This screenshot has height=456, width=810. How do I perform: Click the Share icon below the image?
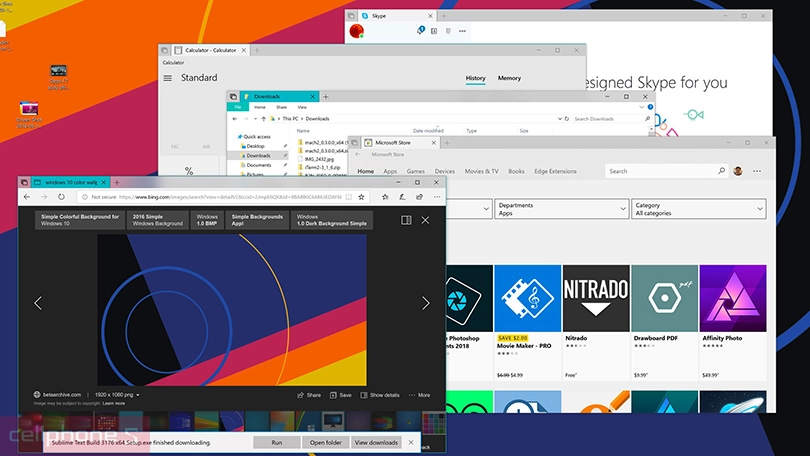(309, 395)
